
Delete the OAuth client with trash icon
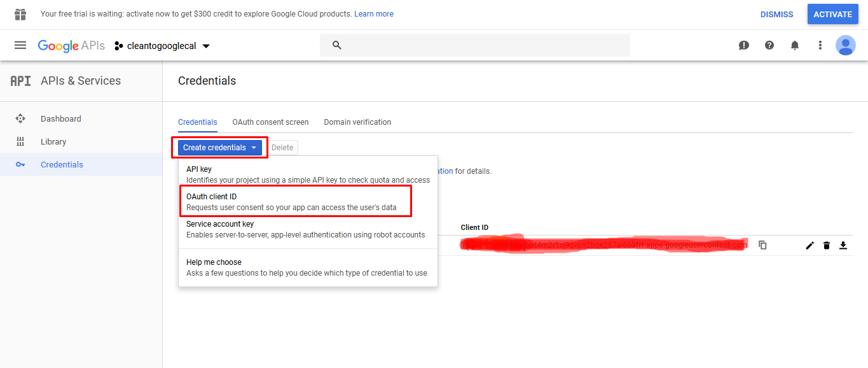[827, 245]
